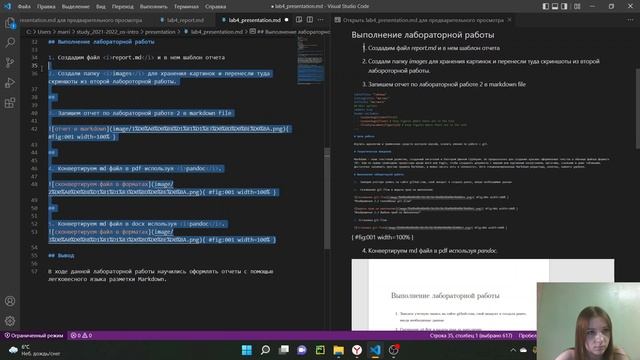
Task: Show hidden system tray icons
Action: 513,350
